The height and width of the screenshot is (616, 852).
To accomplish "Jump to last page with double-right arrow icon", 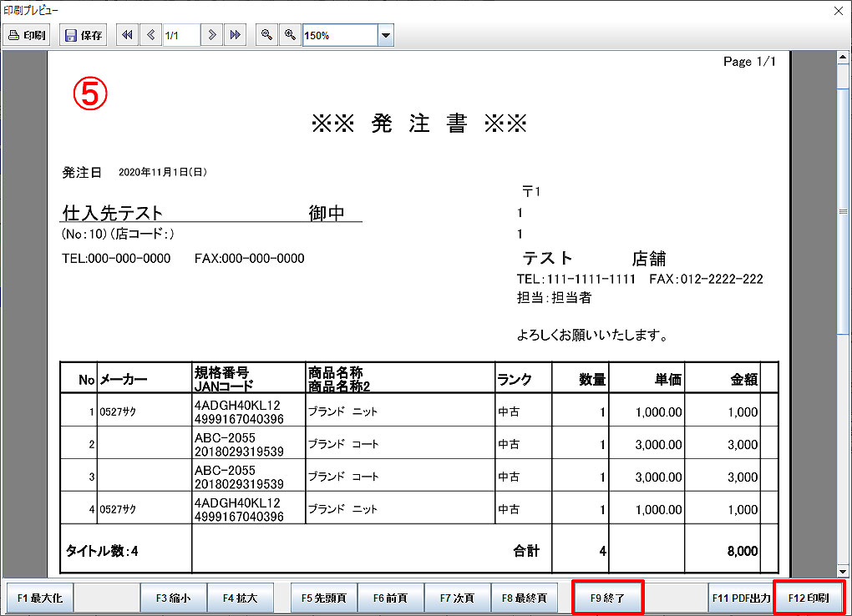I will coord(236,35).
